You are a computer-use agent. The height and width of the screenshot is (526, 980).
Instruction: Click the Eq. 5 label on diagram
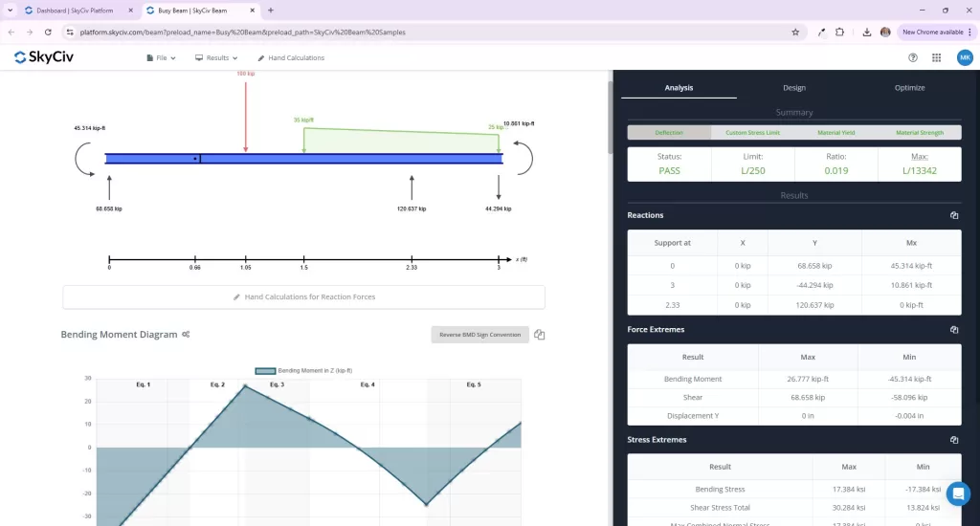tap(474, 384)
